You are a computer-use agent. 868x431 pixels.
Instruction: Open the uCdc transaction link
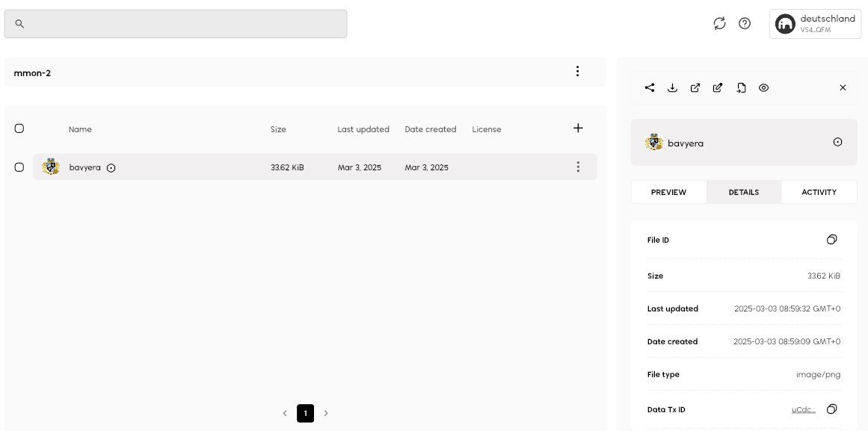tap(803, 409)
